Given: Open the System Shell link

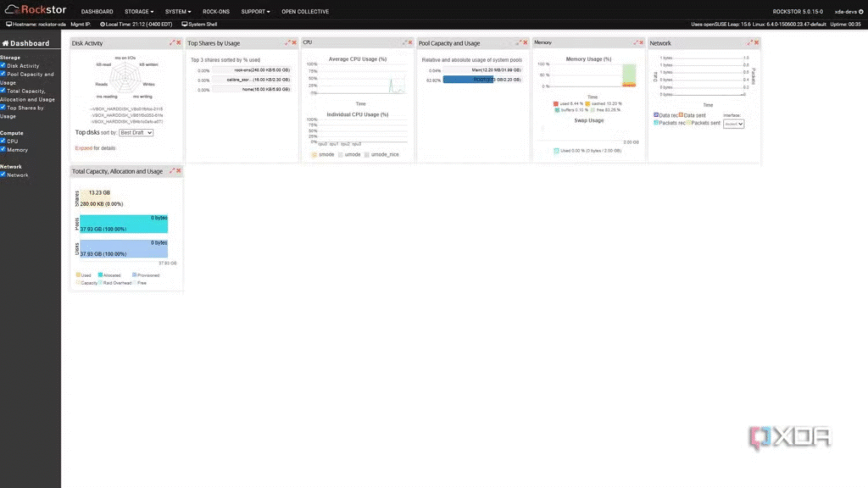Looking at the screenshot, I should [x=202, y=24].
